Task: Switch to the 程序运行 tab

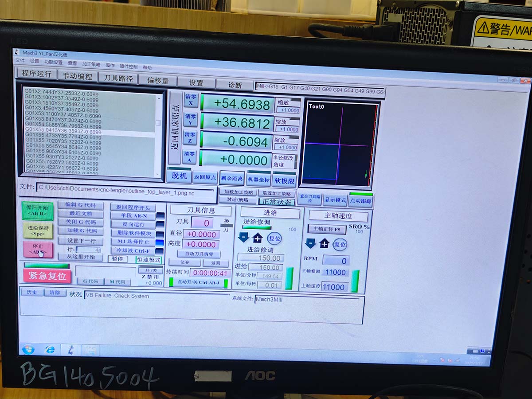Action: coord(36,74)
